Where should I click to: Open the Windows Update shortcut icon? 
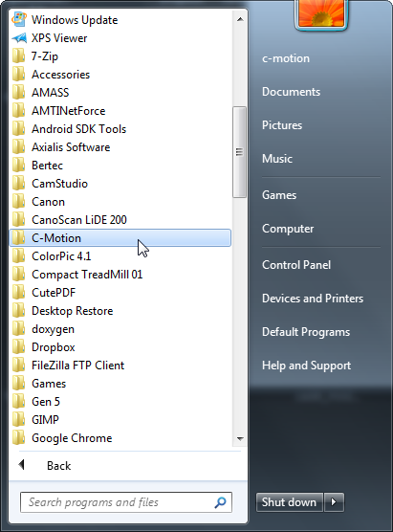pos(19,19)
